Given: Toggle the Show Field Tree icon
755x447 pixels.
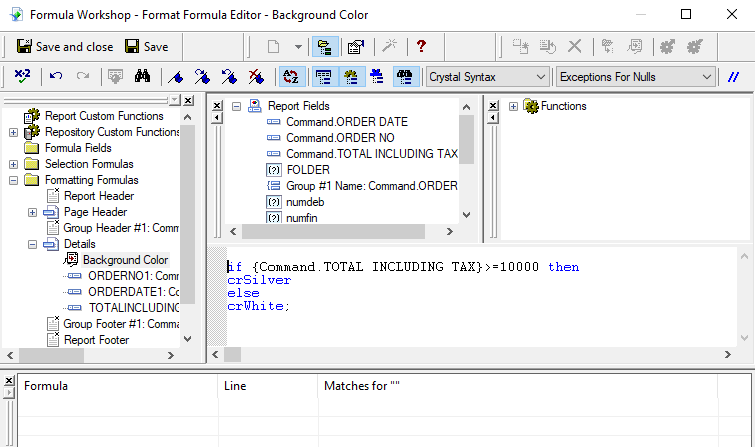Looking at the screenshot, I should [x=324, y=77].
